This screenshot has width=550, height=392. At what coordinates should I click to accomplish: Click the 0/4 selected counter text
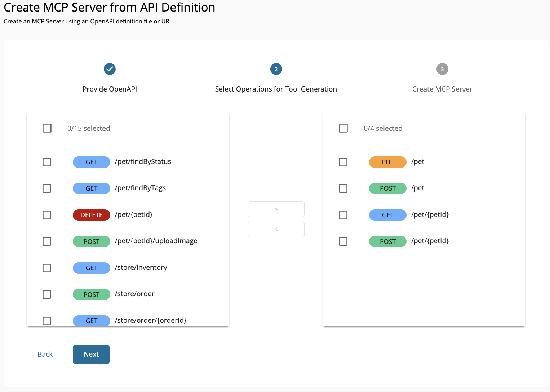383,128
